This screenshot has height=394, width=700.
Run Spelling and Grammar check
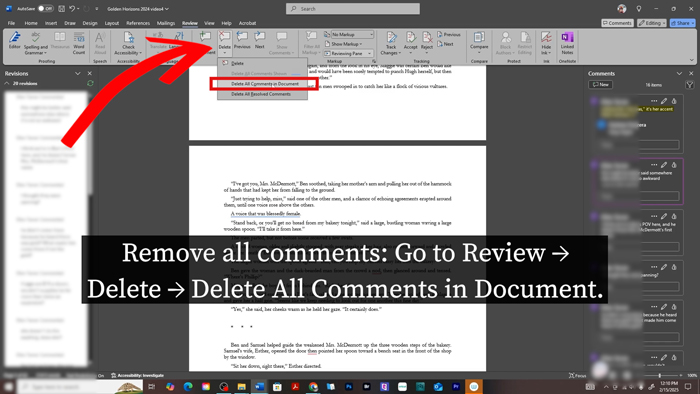click(x=36, y=43)
